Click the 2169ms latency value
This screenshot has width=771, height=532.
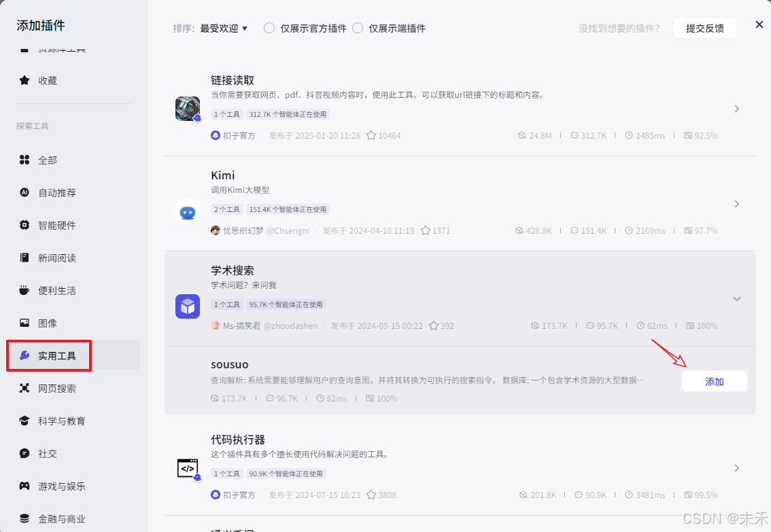[x=650, y=231]
